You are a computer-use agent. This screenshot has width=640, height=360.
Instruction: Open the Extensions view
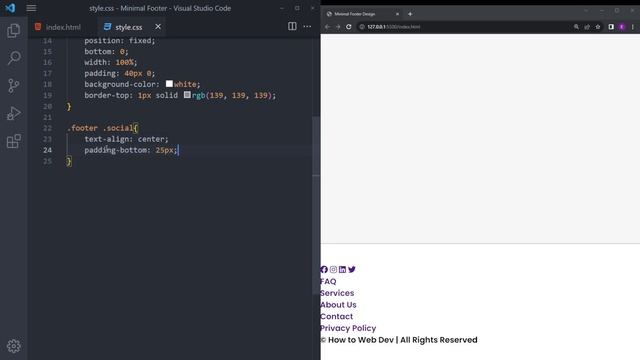[x=13, y=141]
